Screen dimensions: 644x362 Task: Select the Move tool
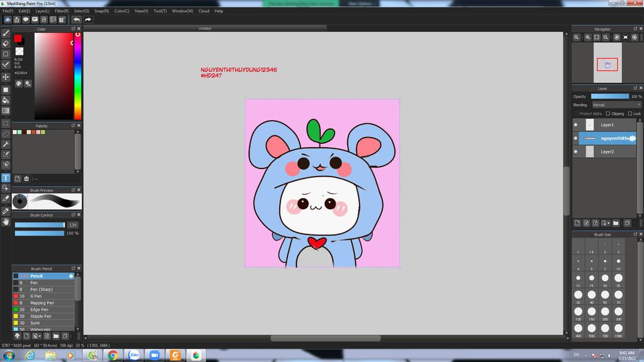[6, 77]
